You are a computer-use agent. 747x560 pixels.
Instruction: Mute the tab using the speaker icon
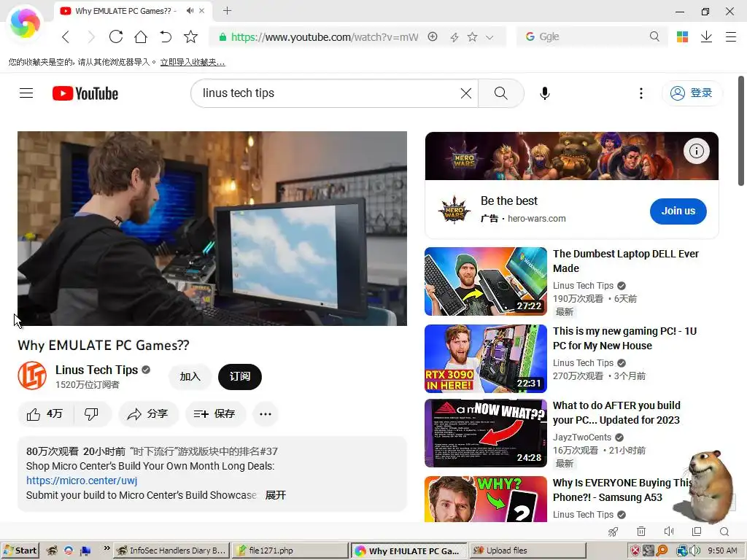point(190,10)
